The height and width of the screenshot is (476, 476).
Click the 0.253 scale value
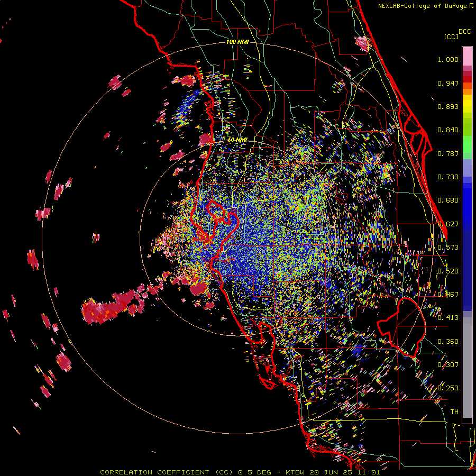pos(448,388)
